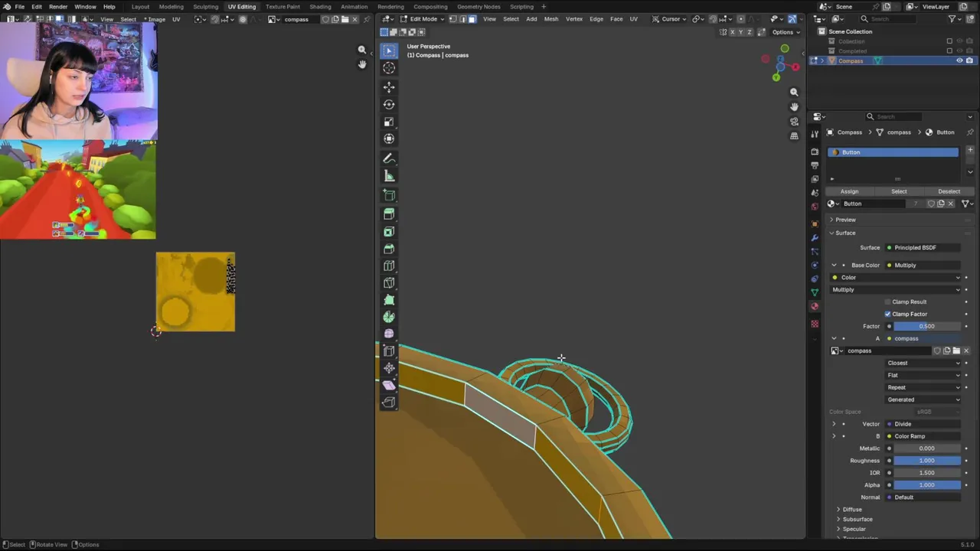The width and height of the screenshot is (980, 551).
Task: Open the Multiply blend type dropdown
Action: [895, 289]
